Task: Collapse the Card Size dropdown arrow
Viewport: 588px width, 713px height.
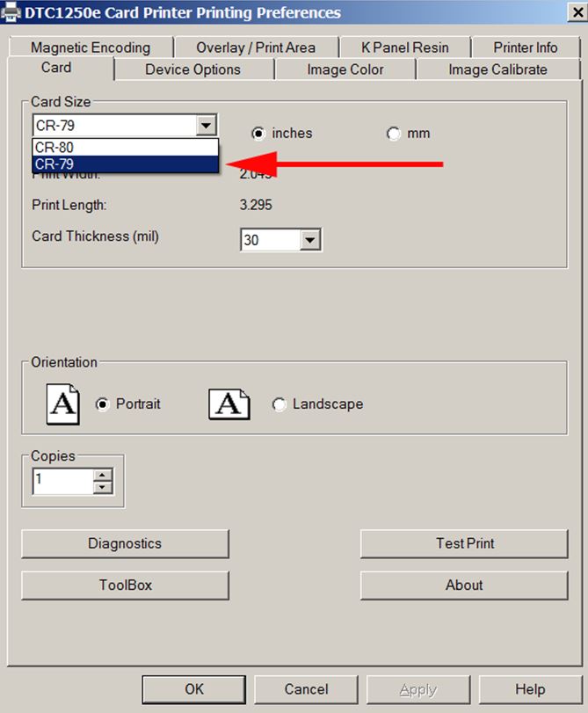Action: click(207, 126)
